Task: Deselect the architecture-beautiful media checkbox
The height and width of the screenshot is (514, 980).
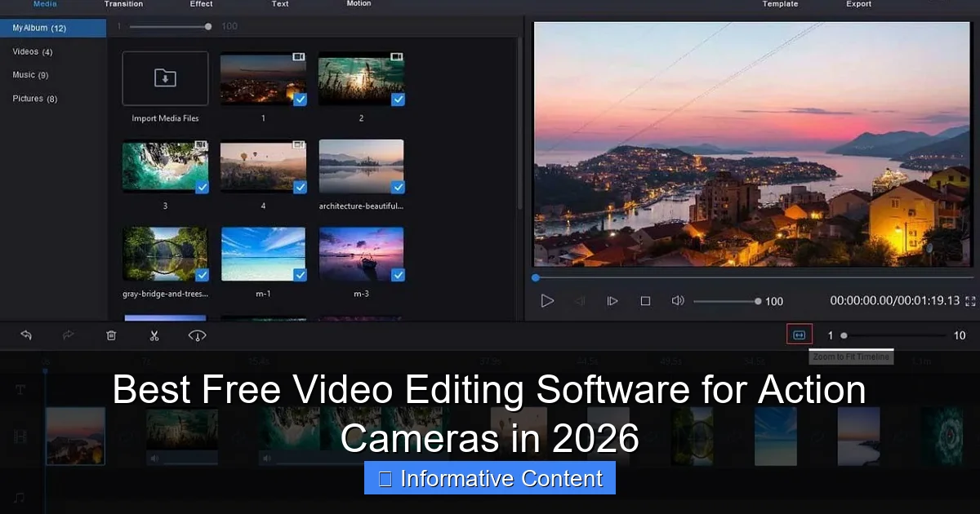Action: pyautogui.click(x=398, y=186)
